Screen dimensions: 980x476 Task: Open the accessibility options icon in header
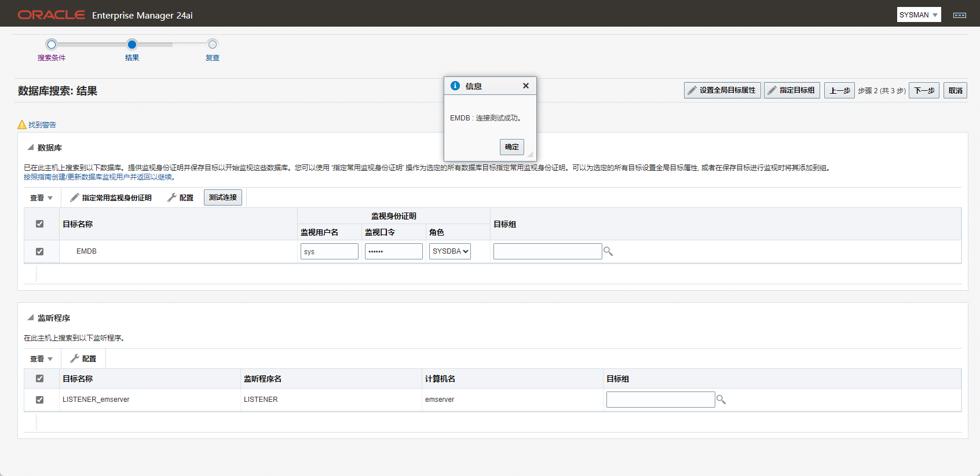[960, 15]
